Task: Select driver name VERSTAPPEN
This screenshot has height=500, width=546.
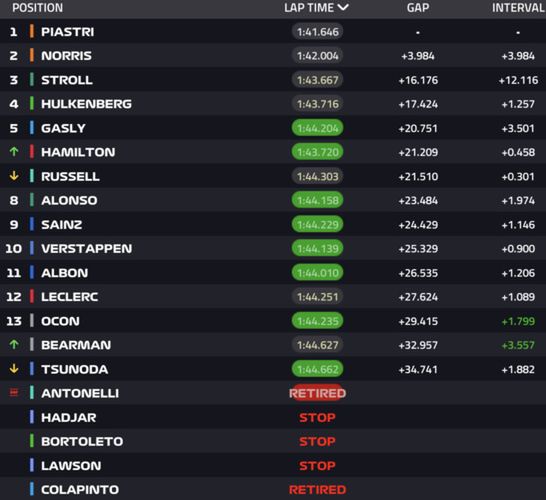Action: (x=87, y=248)
